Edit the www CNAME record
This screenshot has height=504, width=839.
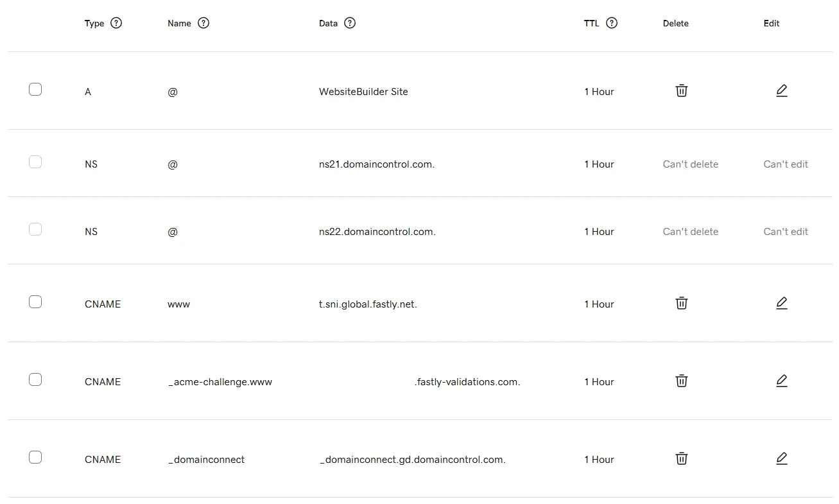click(x=781, y=304)
